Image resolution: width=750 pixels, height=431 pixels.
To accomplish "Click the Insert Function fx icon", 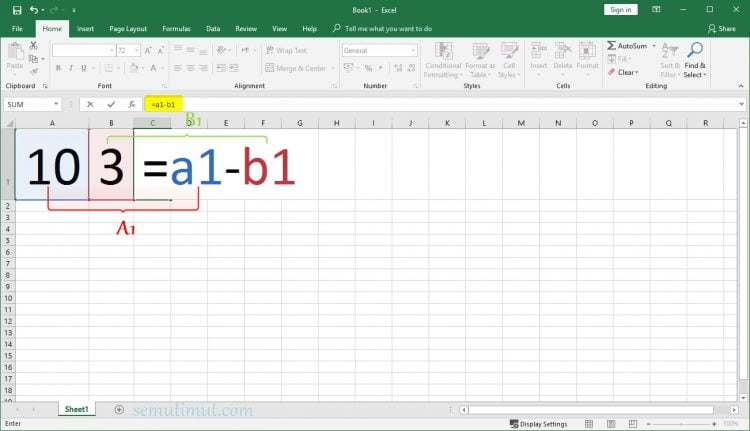I will coord(132,104).
